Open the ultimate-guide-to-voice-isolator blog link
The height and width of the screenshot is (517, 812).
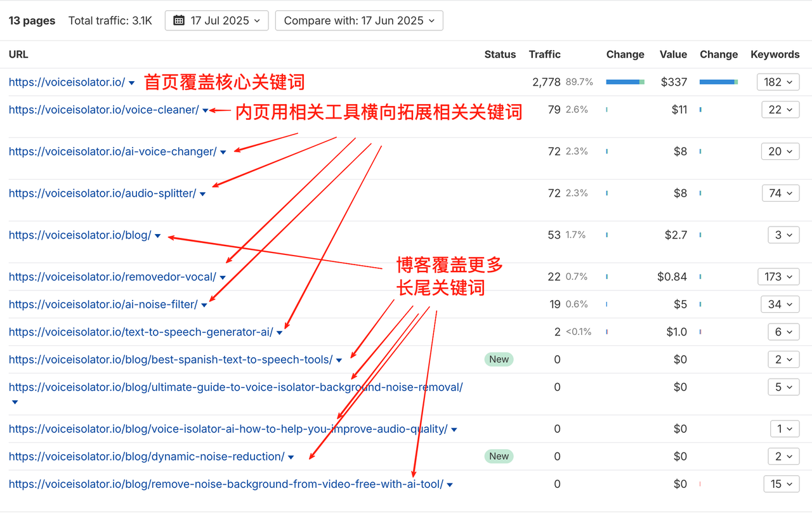coord(236,387)
